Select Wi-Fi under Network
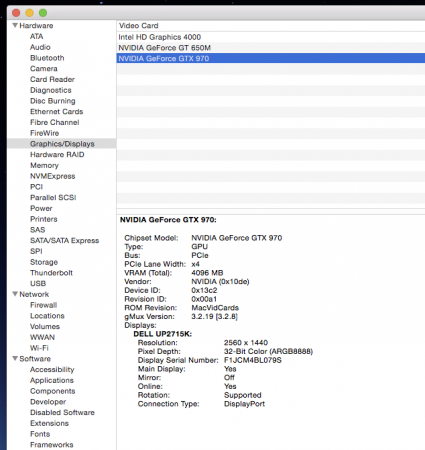 [x=39, y=348]
